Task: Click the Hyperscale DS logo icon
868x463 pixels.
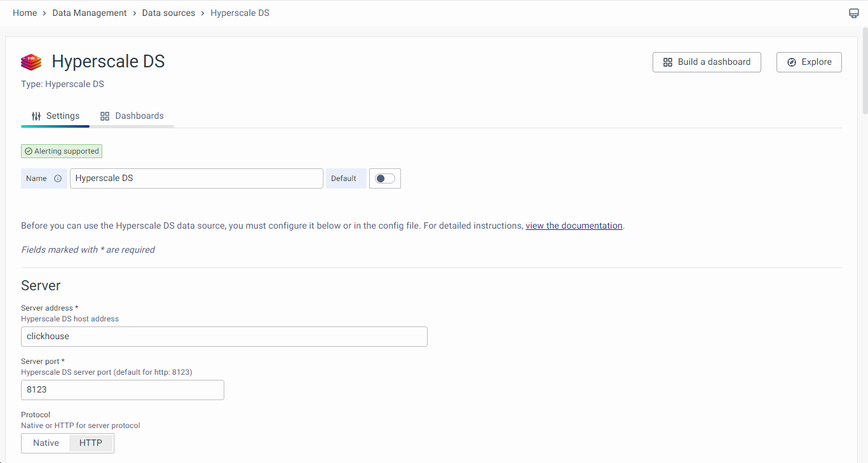Action: point(31,62)
